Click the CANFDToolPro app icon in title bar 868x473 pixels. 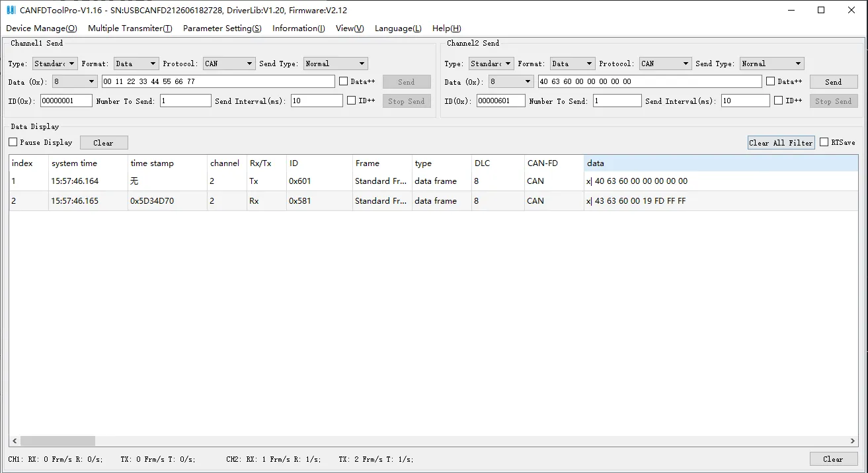11,10
